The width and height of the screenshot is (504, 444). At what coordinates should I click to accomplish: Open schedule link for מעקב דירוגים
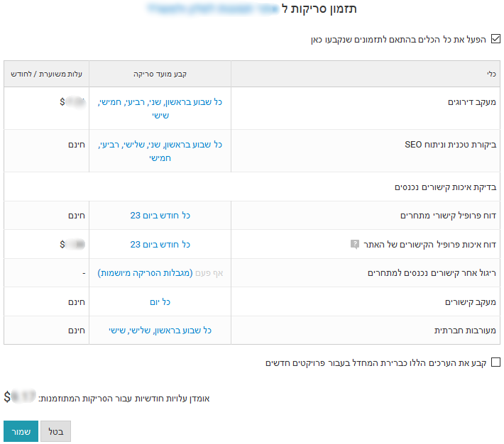point(160,109)
